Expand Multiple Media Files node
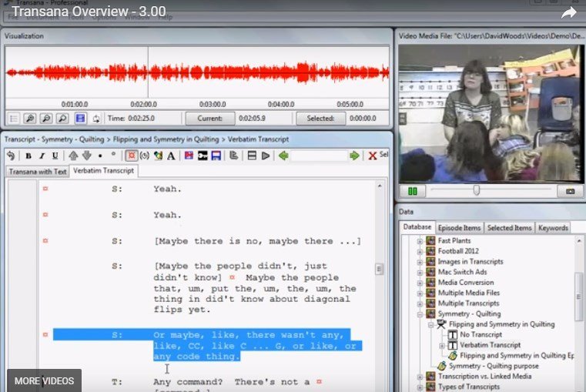This screenshot has height=392, width=586. [420, 293]
